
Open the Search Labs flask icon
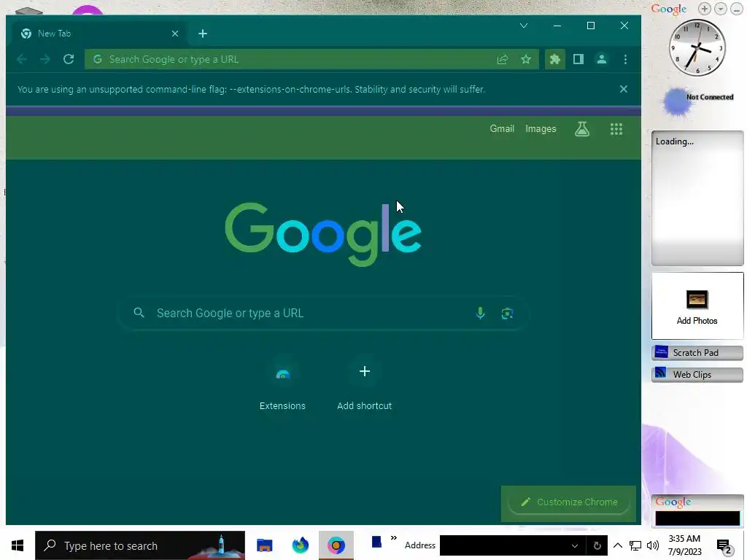click(582, 128)
